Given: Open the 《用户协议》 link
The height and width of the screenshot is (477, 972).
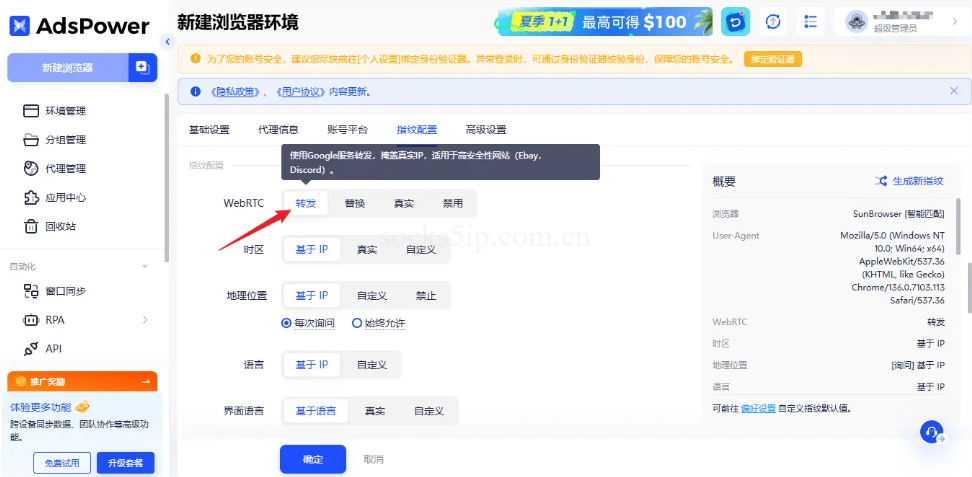Looking at the screenshot, I should (x=300, y=92).
